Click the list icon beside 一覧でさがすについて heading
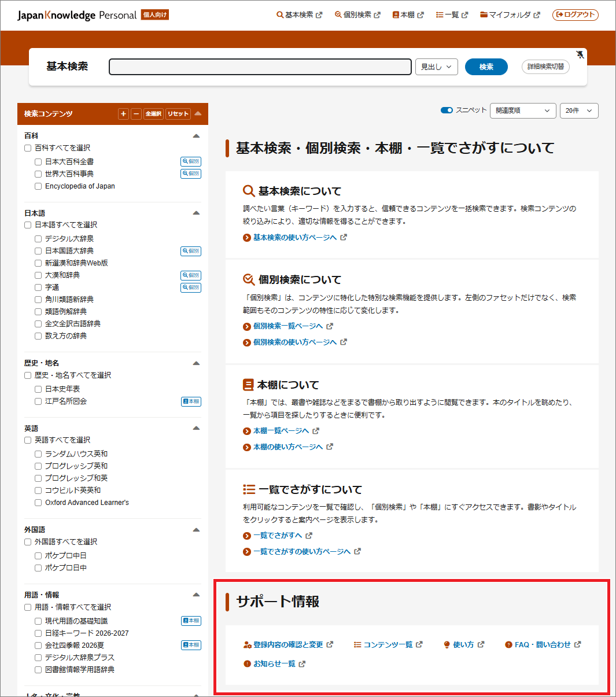Viewport: 616px width, 697px height. pyautogui.click(x=249, y=489)
